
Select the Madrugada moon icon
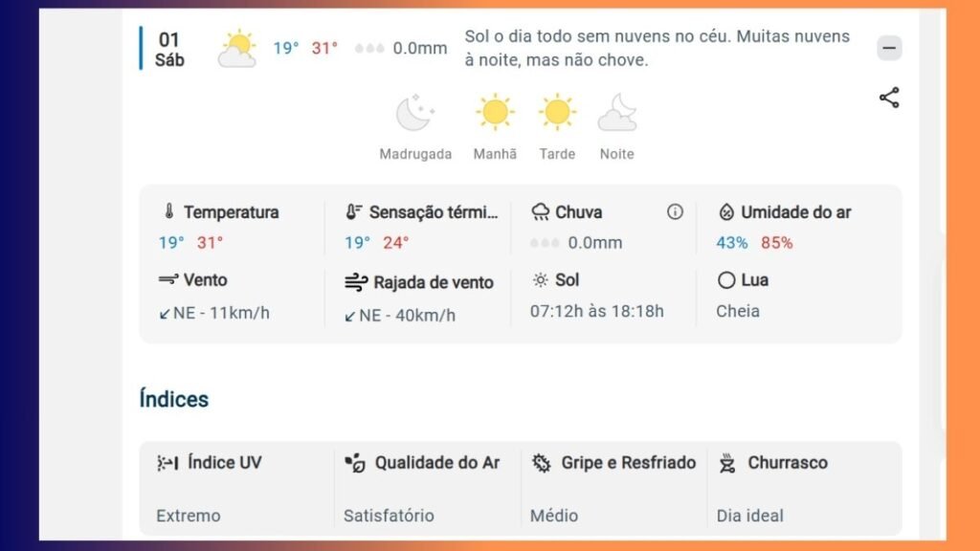point(414,113)
